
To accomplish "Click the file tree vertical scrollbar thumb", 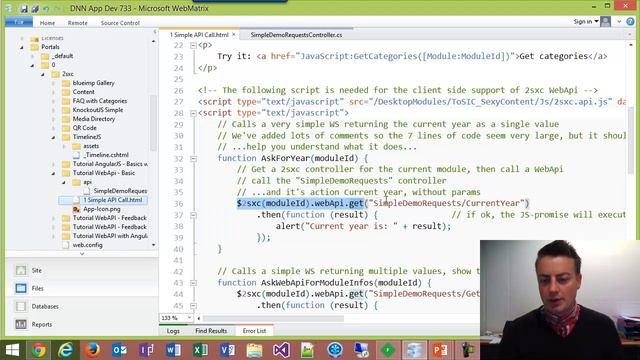I will click(153, 122).
